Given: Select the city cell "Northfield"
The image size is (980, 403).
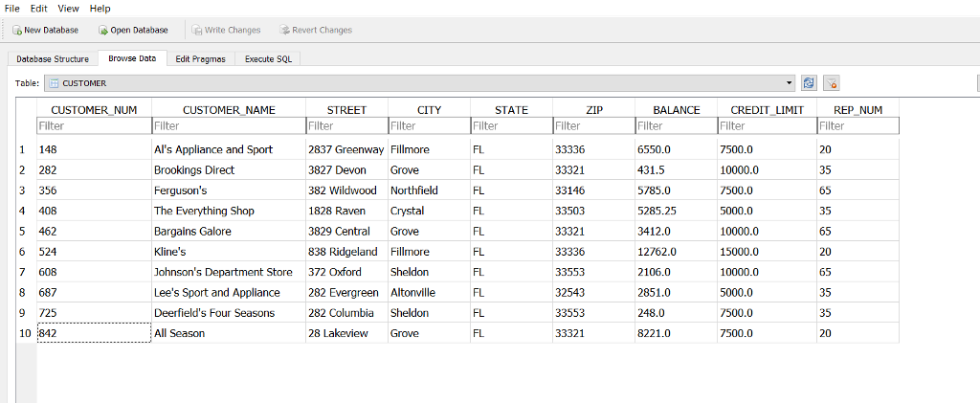Looking at the screenshot, I should pos(430,190).
